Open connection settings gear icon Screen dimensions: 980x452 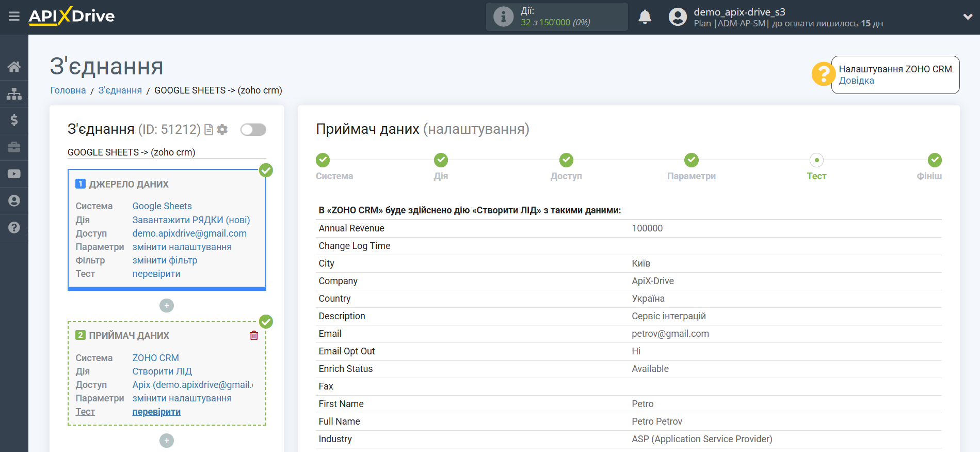point(222,130)
